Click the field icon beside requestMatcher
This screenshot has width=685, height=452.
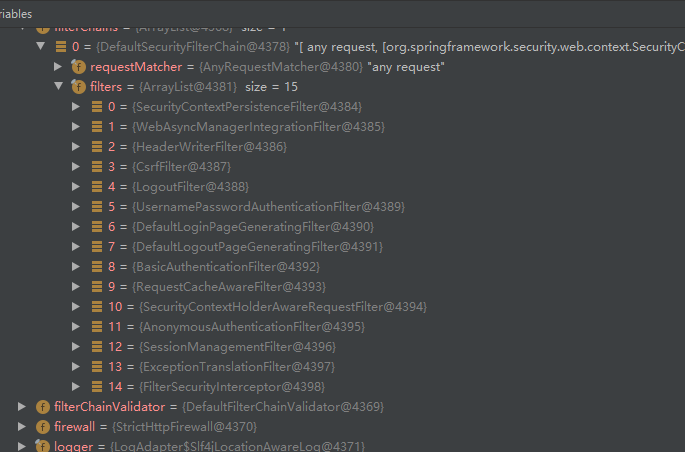(x=79, y=67)
